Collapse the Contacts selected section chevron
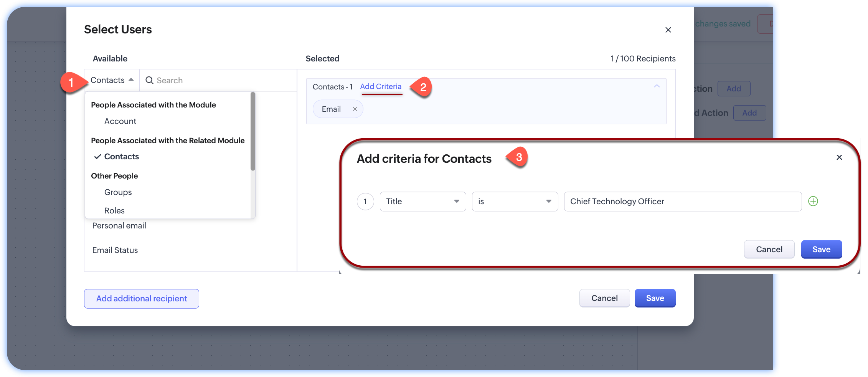 pyautogui.click(x=657, y=86)
